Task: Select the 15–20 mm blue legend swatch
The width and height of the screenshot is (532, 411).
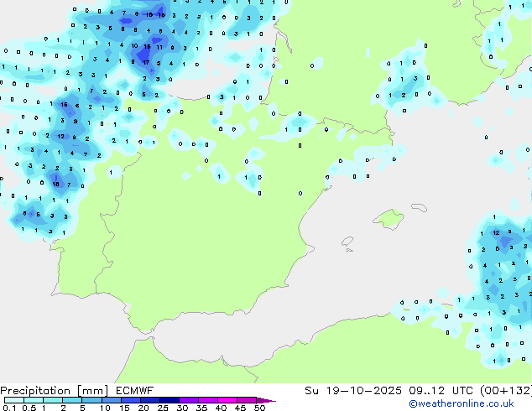Action: pyautogui.click(x=130, y=400)
